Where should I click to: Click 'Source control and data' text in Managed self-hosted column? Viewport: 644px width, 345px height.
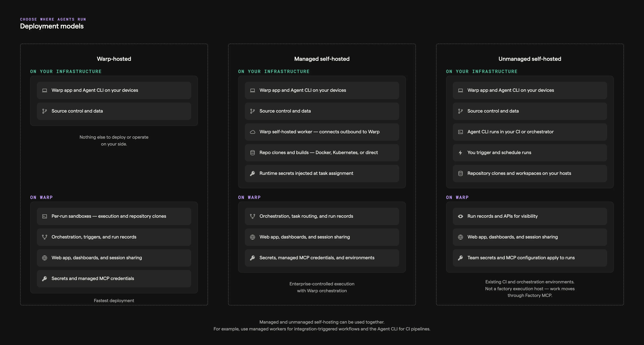pos(285,111)
